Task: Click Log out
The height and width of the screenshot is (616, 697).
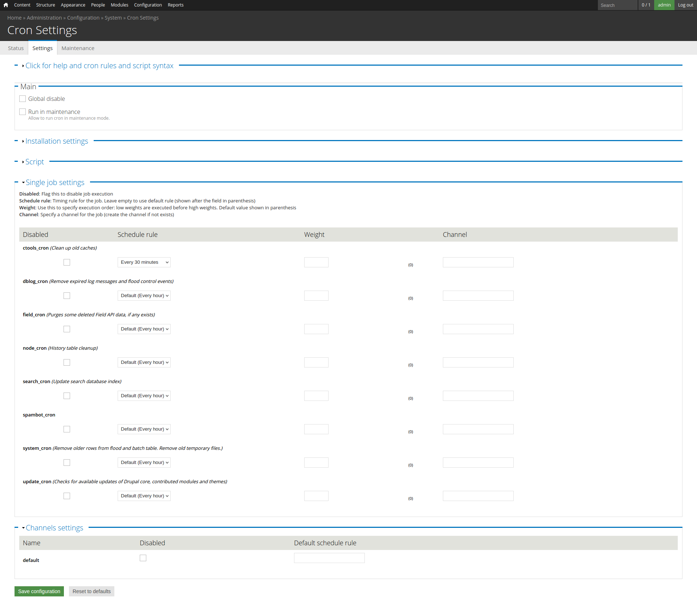Action: [x=685, y=5]
